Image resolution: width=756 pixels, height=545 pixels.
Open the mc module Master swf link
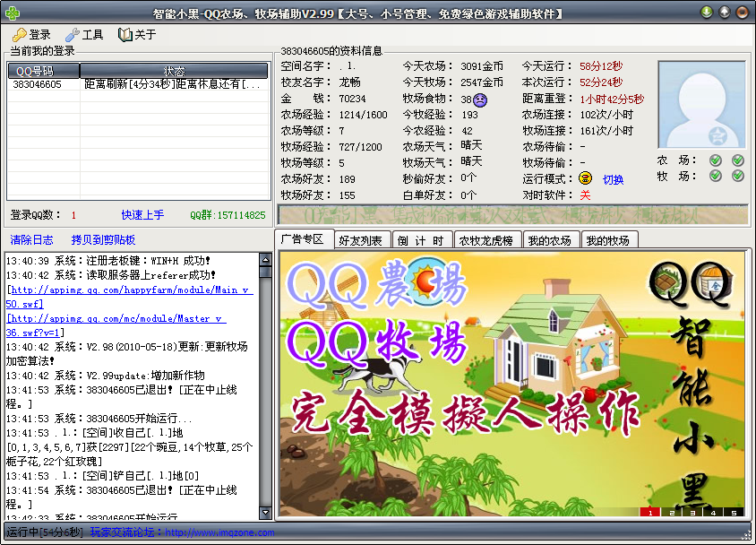[x=116, y=325]
